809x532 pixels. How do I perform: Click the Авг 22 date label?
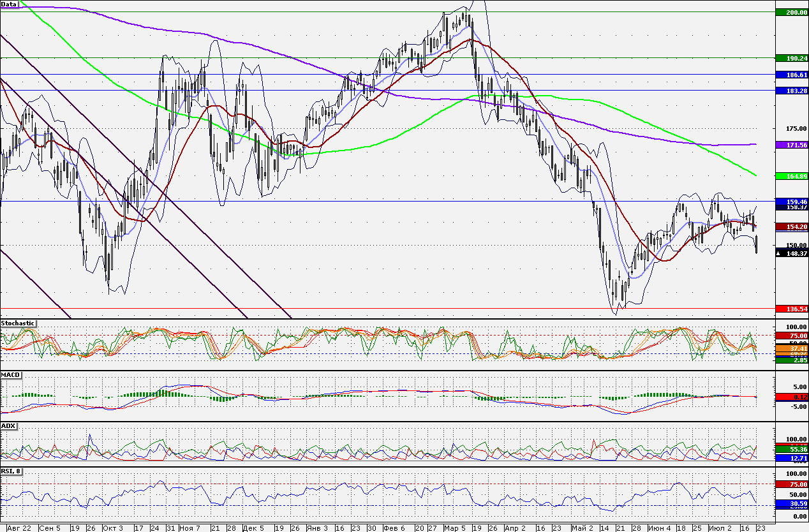coord(19,528)
